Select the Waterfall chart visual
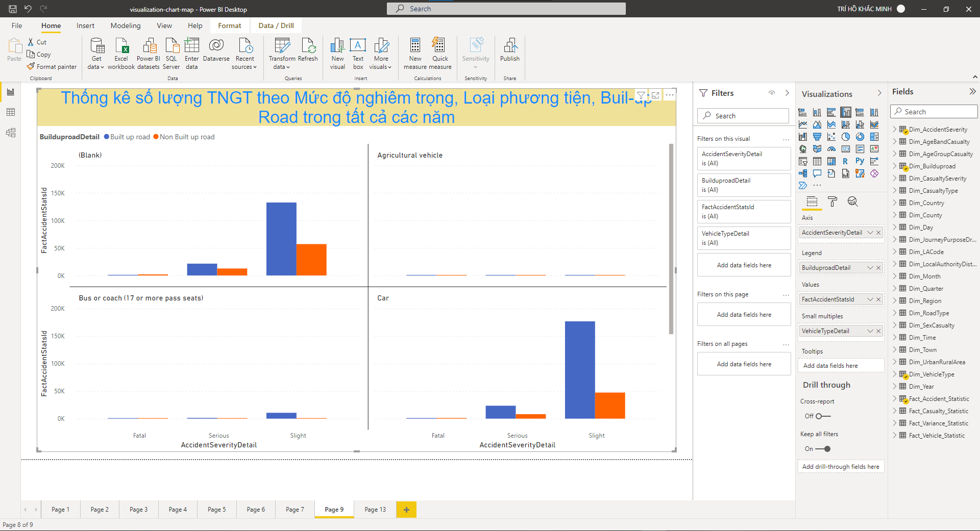 coord(803,137)
